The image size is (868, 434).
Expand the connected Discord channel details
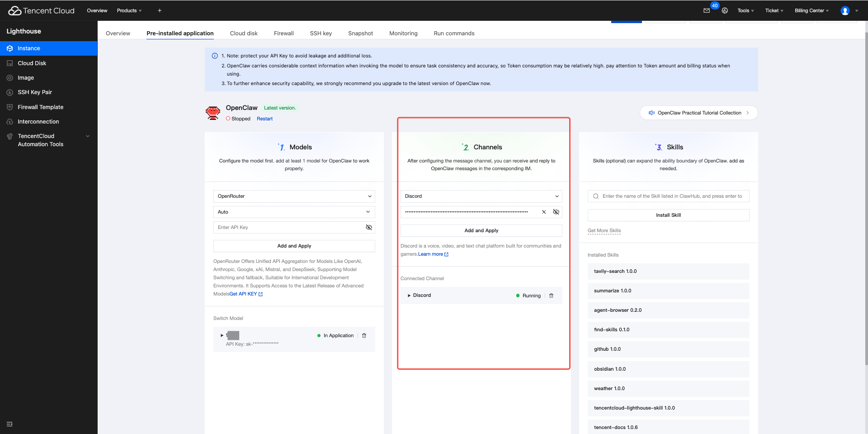click(x=409, y=296)
